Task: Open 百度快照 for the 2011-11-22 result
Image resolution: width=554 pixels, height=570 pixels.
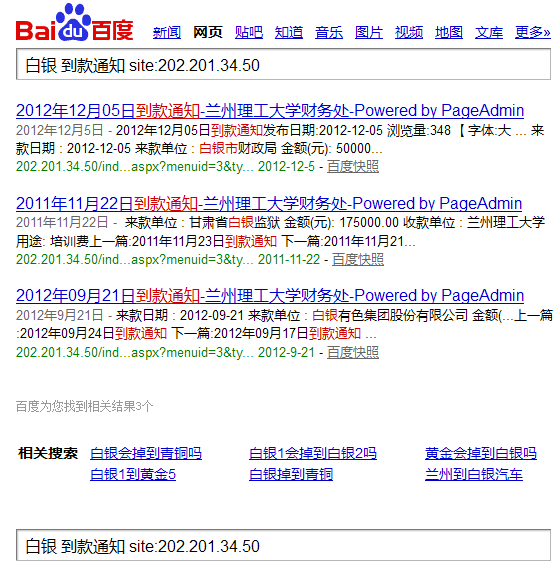Action: click(358, 260)
